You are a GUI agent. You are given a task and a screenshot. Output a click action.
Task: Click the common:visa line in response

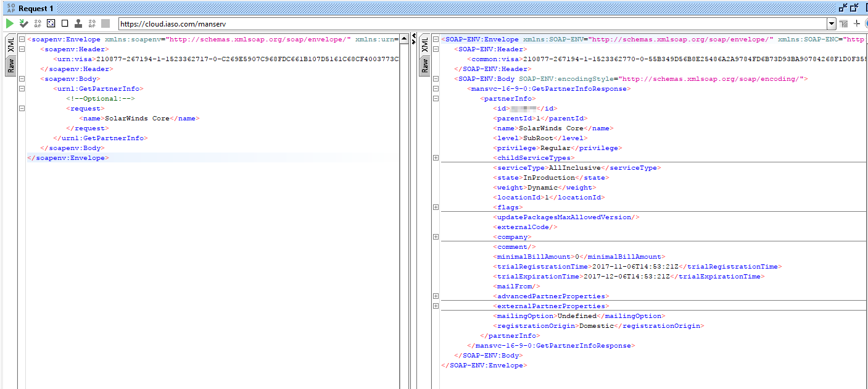(667, 59)
